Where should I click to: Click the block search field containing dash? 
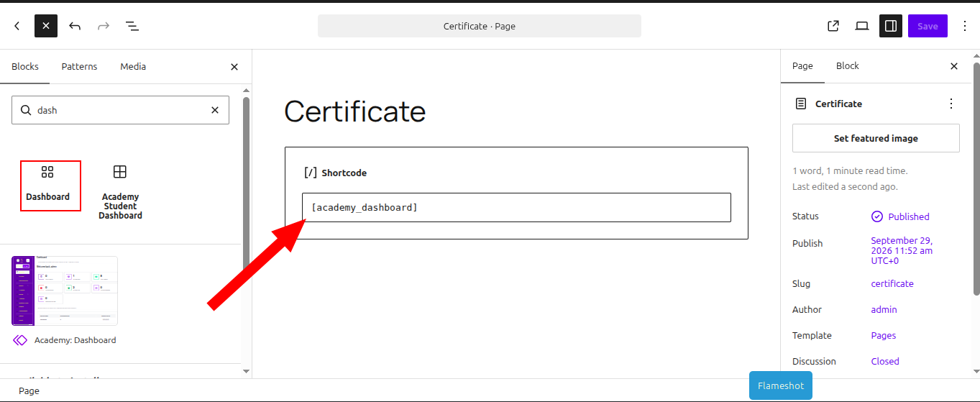point(120,110)
